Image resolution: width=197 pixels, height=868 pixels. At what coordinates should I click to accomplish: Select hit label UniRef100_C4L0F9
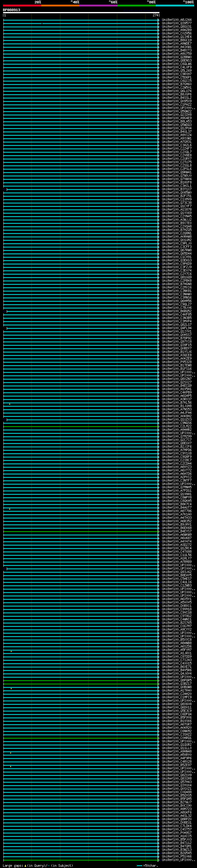(177, 67)
